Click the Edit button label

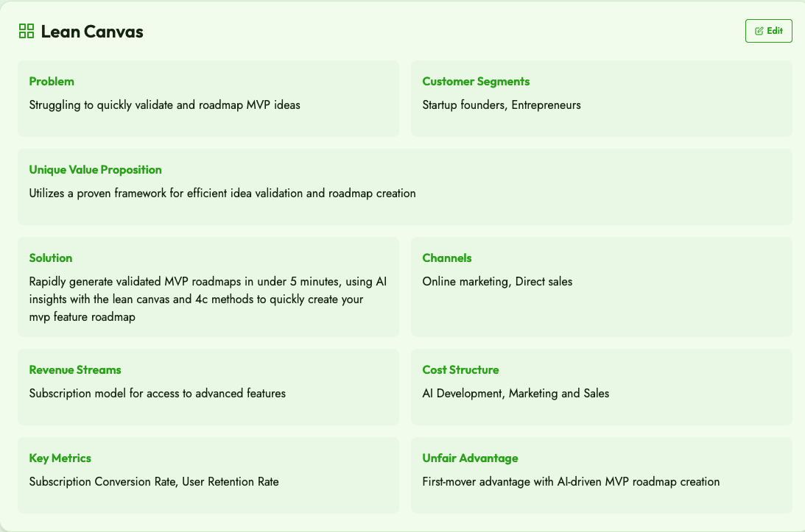click(775, 31)
